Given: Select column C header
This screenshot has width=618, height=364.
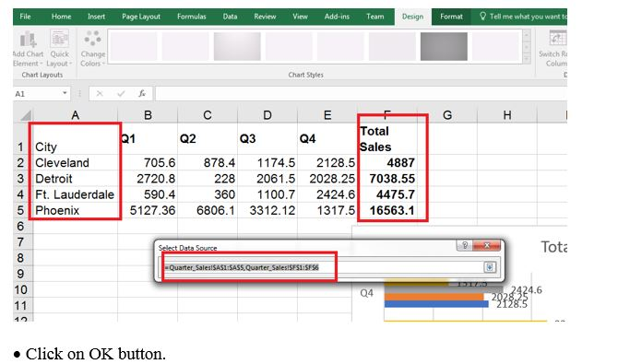Looking at the screenshot, I should (208, 115).
